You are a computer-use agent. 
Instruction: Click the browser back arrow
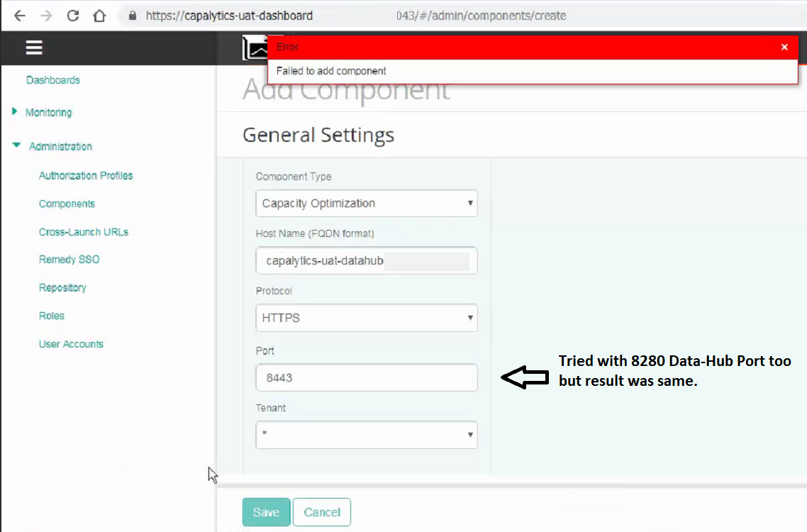point(20,16)
